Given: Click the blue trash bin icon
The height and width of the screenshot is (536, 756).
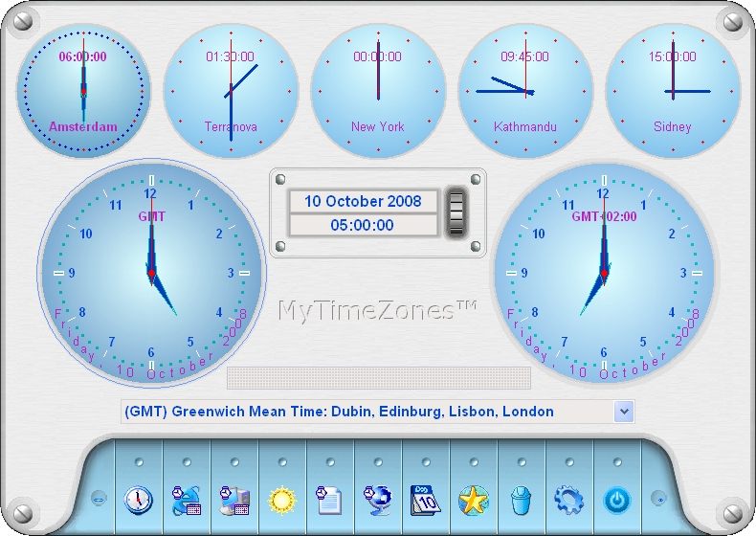Looking at the screenshot, I should [522, 500].
